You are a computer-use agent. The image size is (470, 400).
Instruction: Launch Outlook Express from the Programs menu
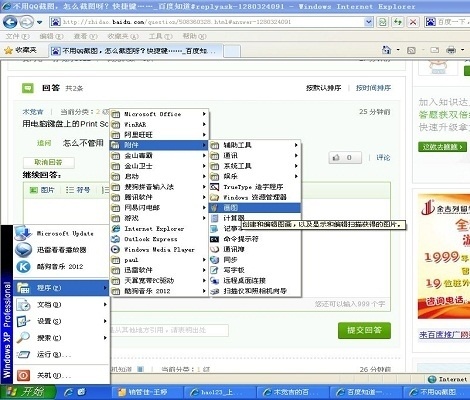click(x=159, y=239)
